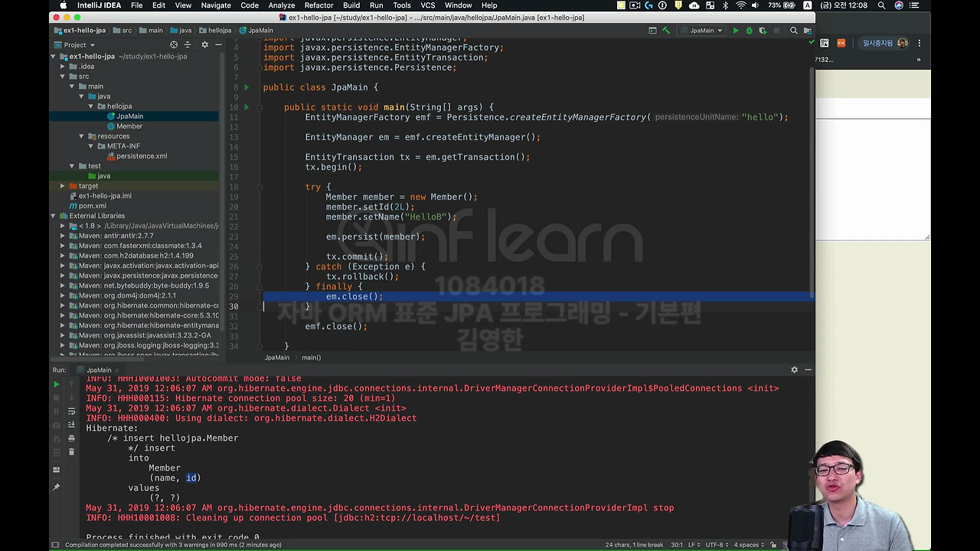This screenshot has width=980, height=551.
Task: Click the run gutter arrow on line 10
Action: [246, 107]
